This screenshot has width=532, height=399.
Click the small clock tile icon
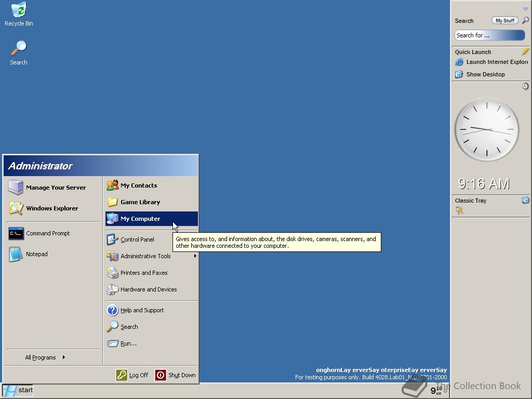click(525, 86)
